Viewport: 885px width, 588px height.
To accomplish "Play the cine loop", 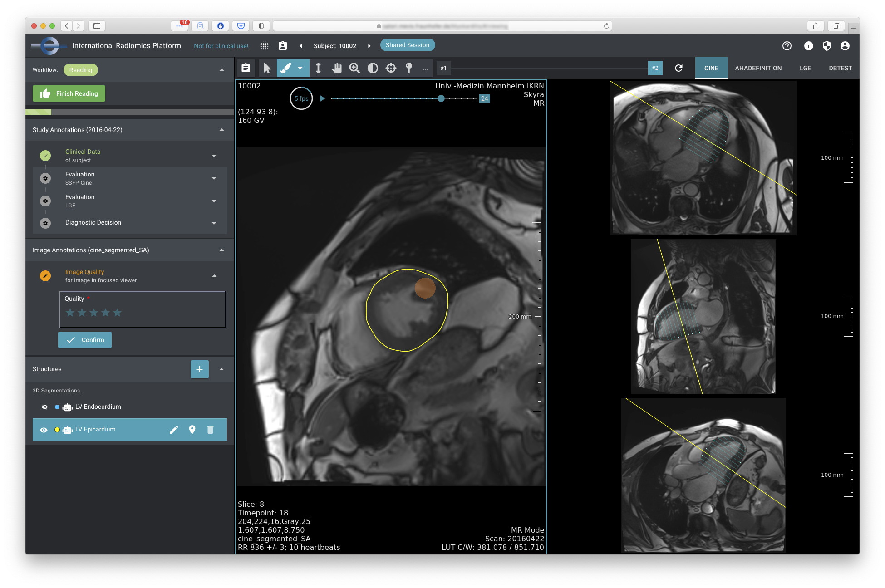I will click(322, 98).
